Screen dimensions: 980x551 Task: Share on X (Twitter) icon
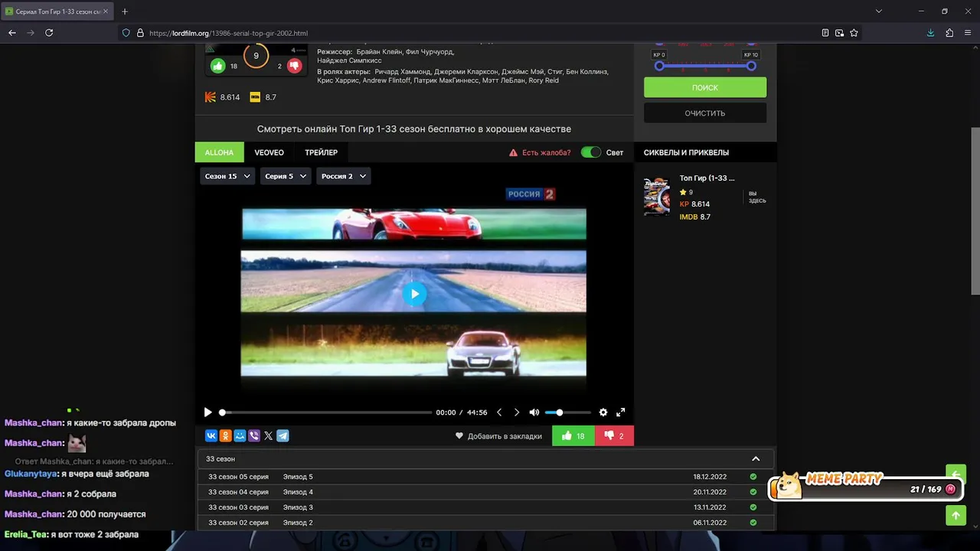[268, 435]
